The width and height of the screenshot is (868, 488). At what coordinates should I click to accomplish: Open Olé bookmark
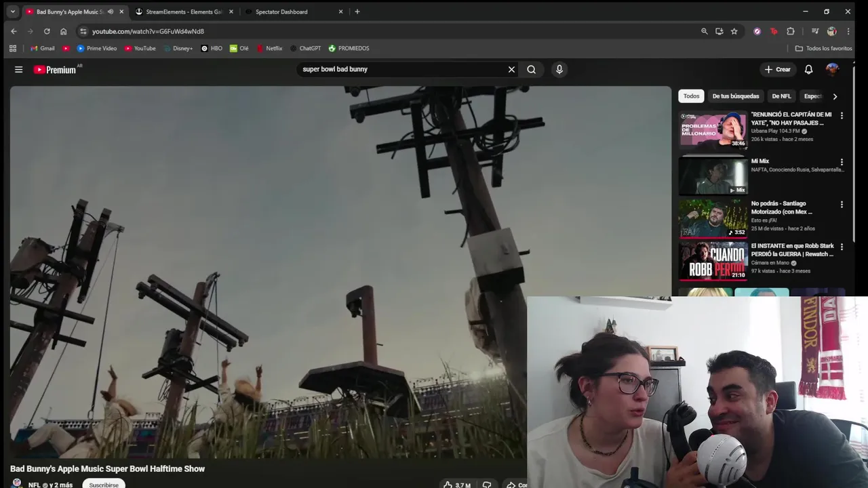(239, 48)
